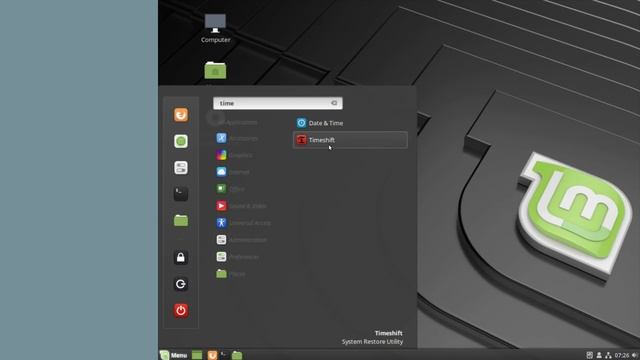Click the Date & Time clock icon
Viewport: 640px width, 360px height.
click(301, 123)
